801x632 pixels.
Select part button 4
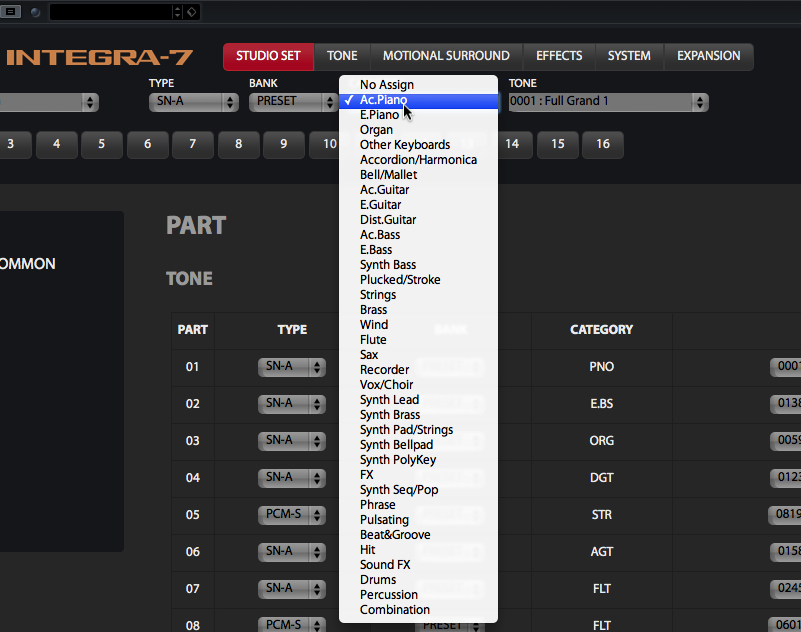point(57,145)
